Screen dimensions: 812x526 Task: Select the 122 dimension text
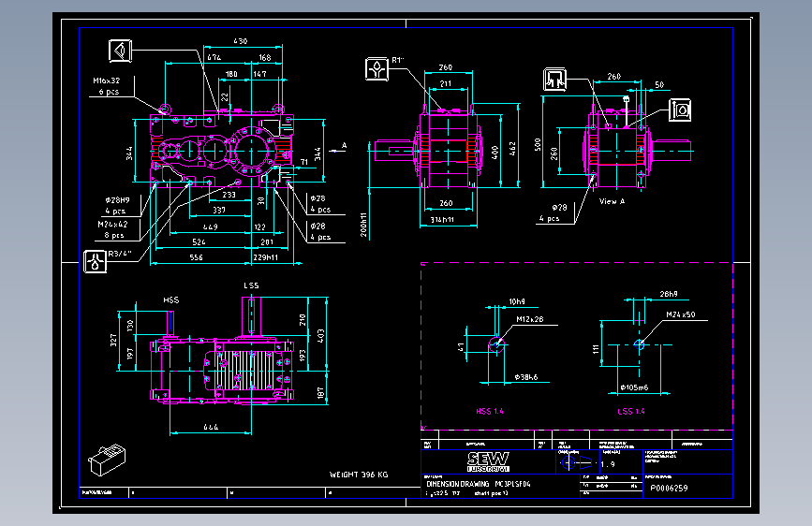pos(260,226)
